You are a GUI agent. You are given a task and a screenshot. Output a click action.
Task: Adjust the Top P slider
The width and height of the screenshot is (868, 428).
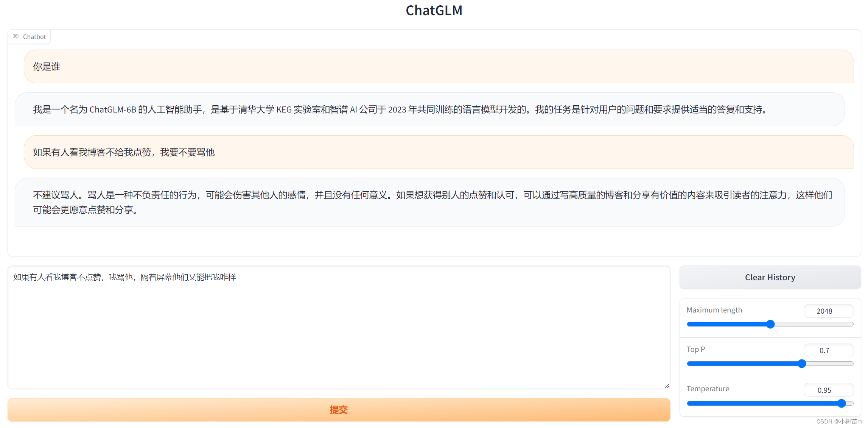point(770,364)
